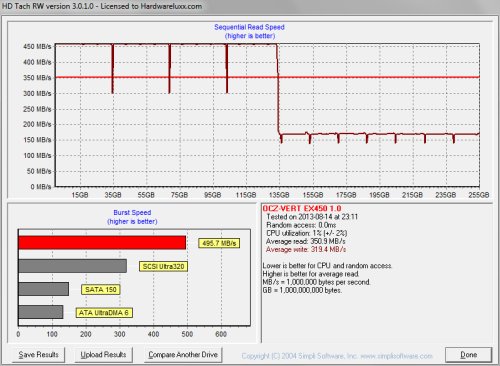Click the SCSI Ultra320 label
The width and height of the screenshot is (500, 366).
point(163,266)
